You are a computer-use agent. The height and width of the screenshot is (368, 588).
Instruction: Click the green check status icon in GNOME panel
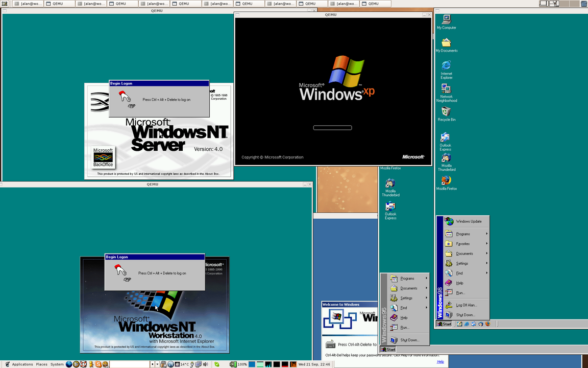[x=217, y=364]
